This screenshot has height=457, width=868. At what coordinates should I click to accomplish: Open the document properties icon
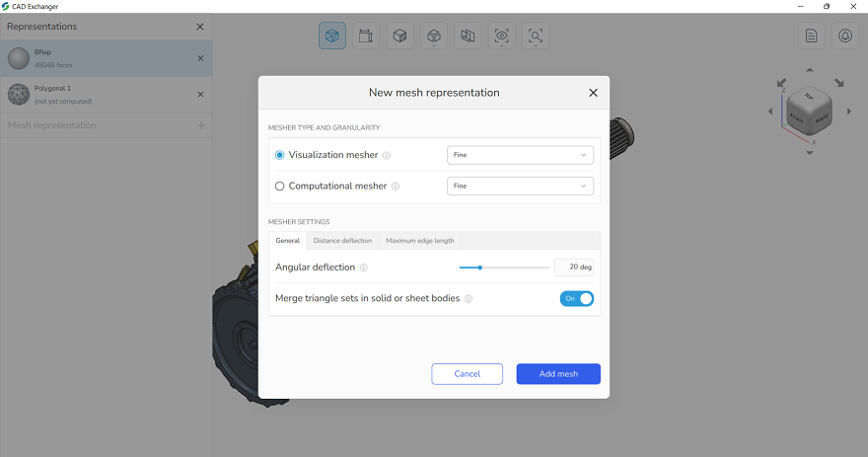click(812, 36)
